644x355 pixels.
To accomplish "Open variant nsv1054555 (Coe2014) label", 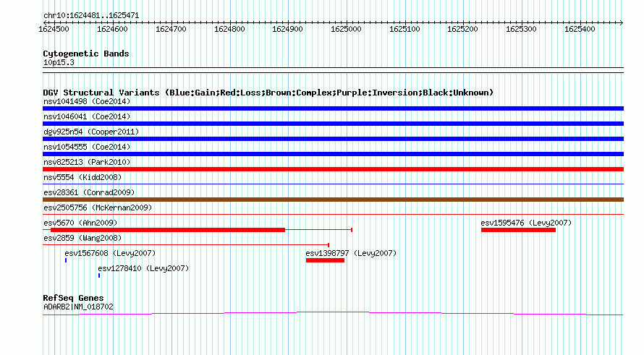I will click(x=87, y=147).
